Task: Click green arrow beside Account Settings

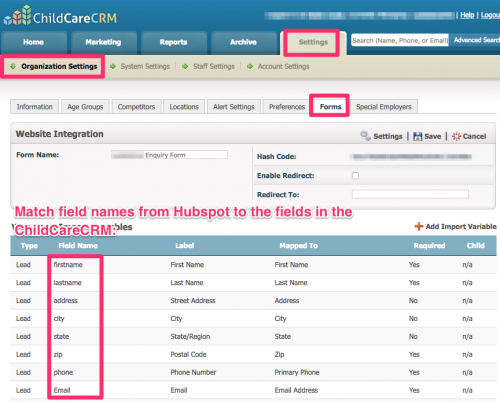Action: [250, 66]
